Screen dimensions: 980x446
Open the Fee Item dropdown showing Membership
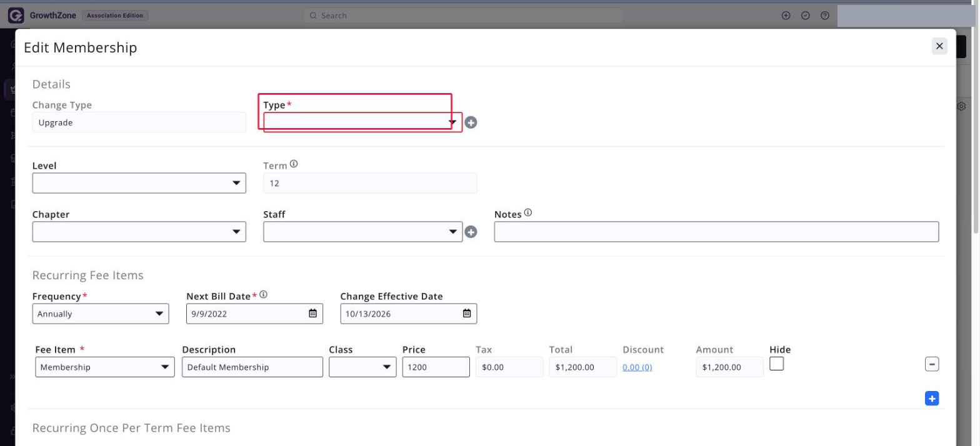tap(105, 367)
